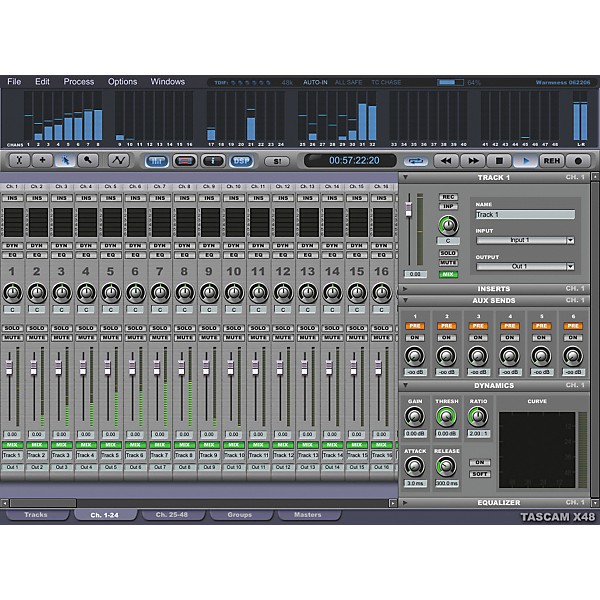Mute channel 3 in the mixer
Viewport: 600px width, 600px height.
click(62, 338)
